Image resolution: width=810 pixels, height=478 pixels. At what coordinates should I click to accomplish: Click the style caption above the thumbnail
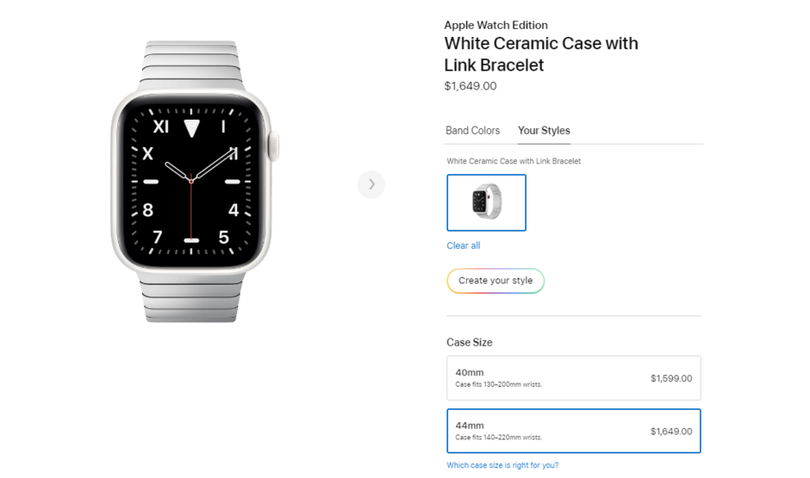pyautogui.click(x=514, y=161)
